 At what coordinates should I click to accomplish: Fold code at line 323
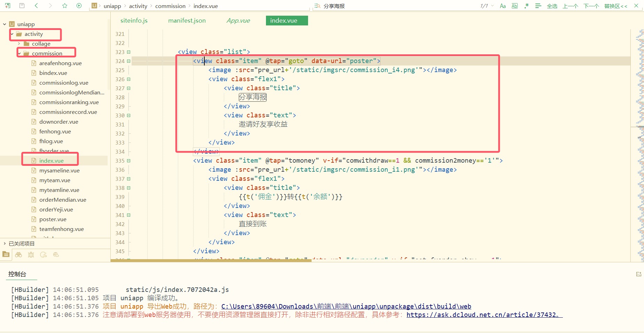[128, 52]
